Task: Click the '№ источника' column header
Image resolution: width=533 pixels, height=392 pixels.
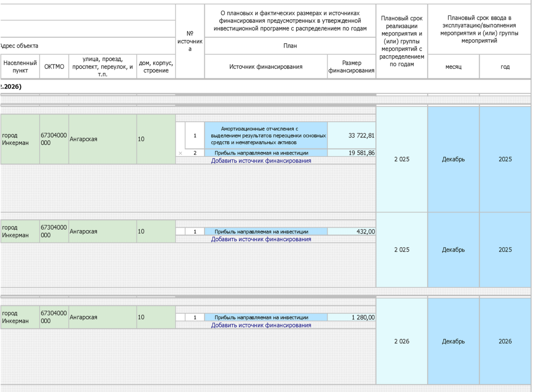Action: pos(190,41)
